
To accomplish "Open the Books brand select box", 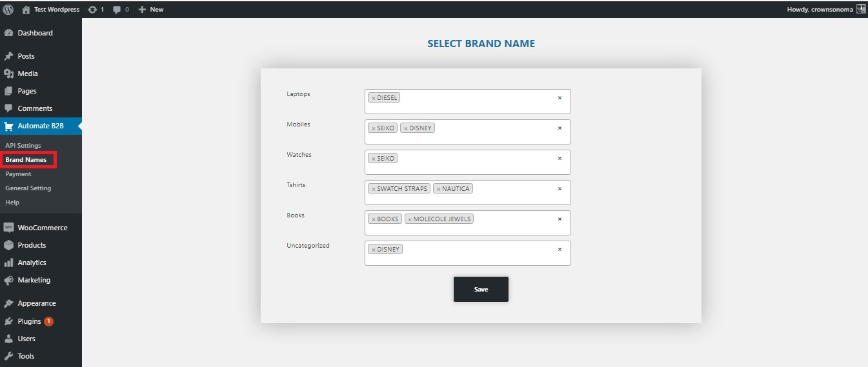I will pyautogui.click(x=467, y=223).
